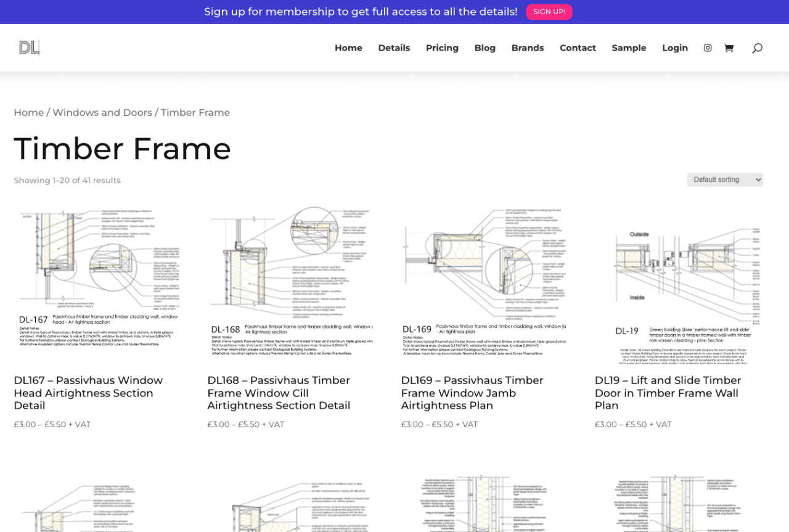The height and width of the screenshot is (532, 789).
Task: Open DL168 Window Cill Airtightness title link
Action: point(279,393)
